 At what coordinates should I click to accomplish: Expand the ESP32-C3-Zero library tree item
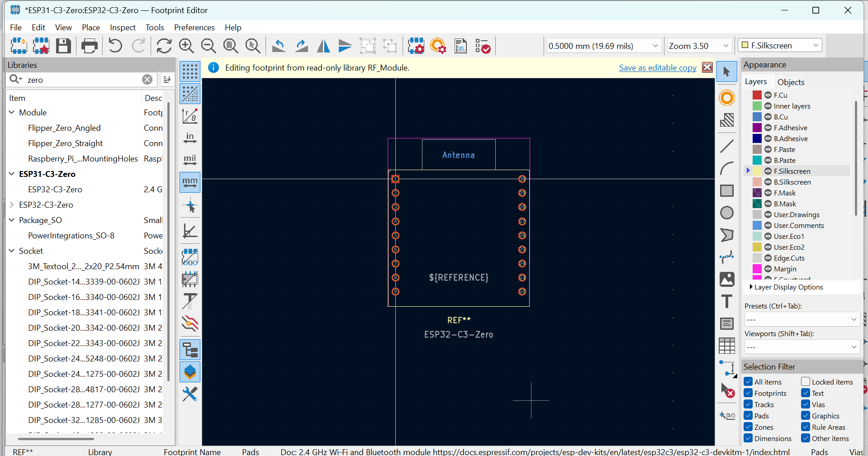pyautogui.click(x=12, y=204)
